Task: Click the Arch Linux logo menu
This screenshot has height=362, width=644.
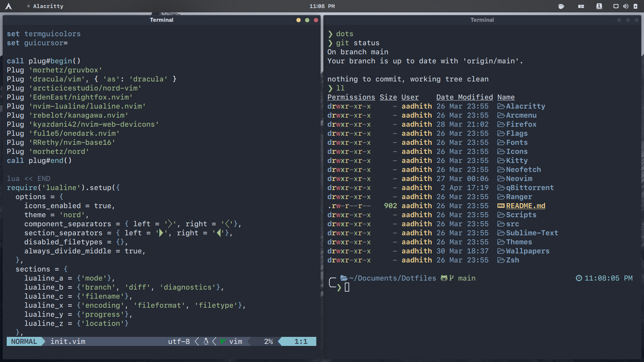Action: (9, 6)
